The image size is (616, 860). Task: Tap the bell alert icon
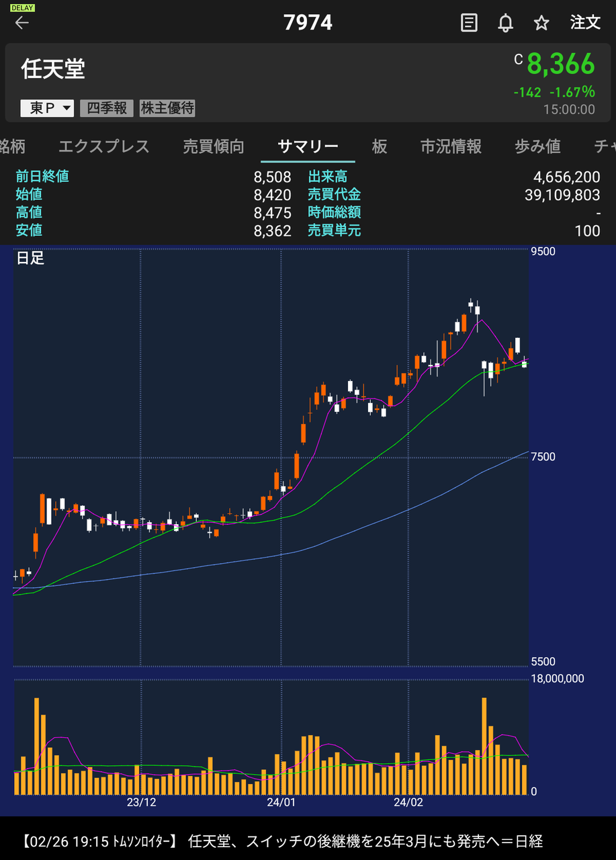click(505, 23)
